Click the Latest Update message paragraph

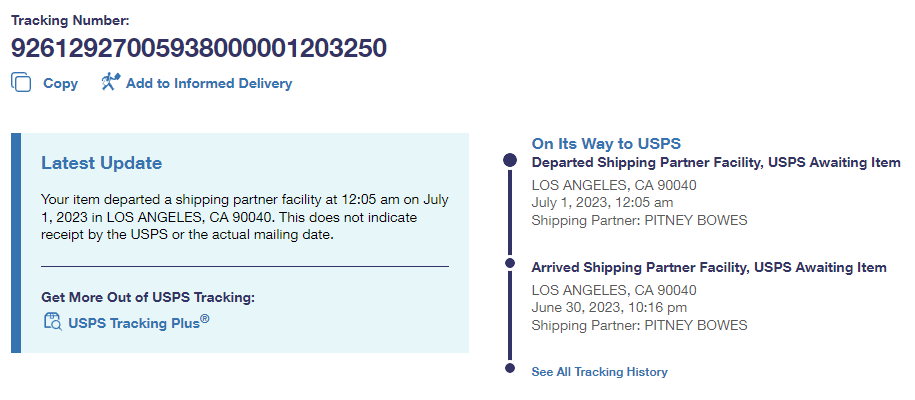[x=242, y=217]
